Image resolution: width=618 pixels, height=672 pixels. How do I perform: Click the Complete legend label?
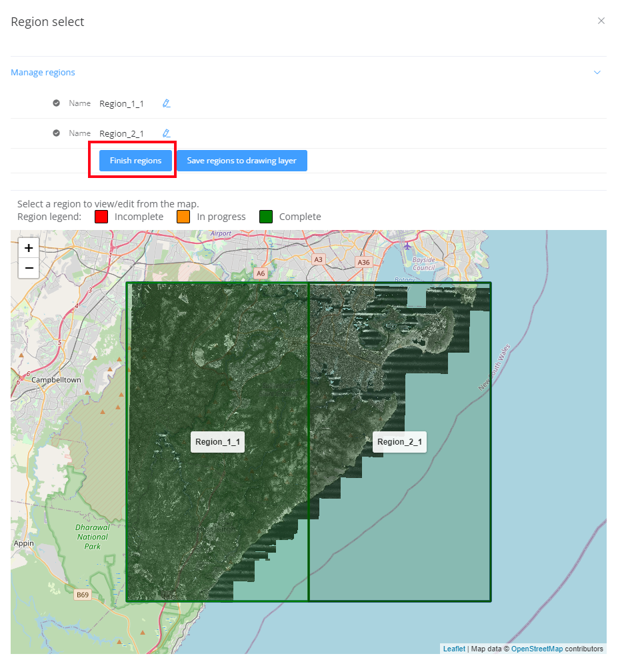point(300,217)
